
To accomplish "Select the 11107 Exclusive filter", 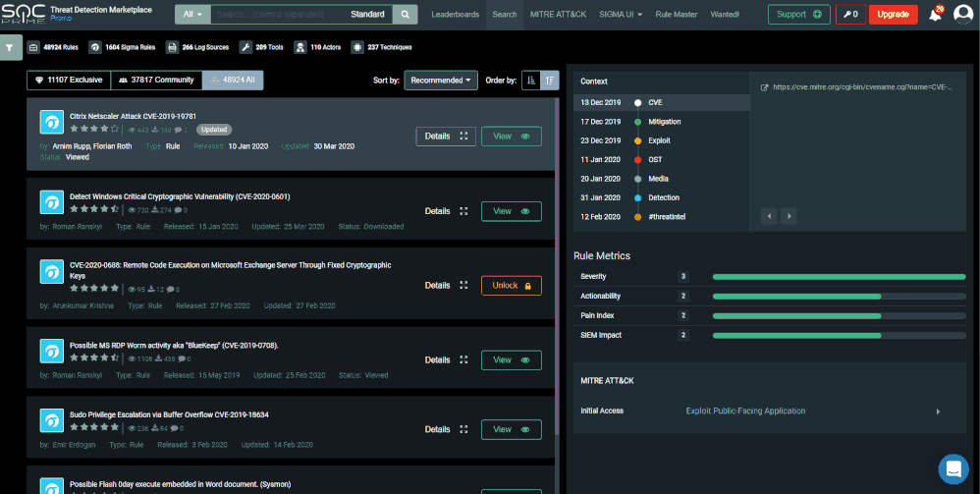I will [x=69, y=80].
